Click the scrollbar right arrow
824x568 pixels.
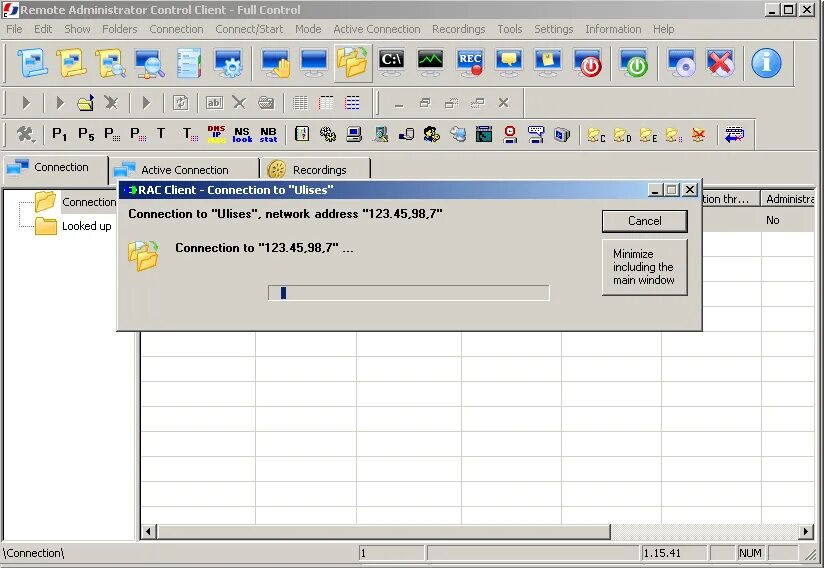click(x=806, y=532)
